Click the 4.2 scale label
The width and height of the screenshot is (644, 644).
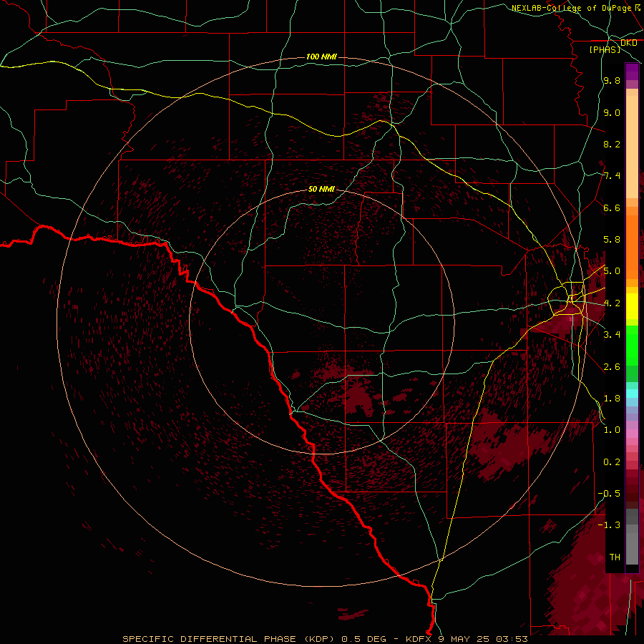pyautogui.click(x=612, y=303)
